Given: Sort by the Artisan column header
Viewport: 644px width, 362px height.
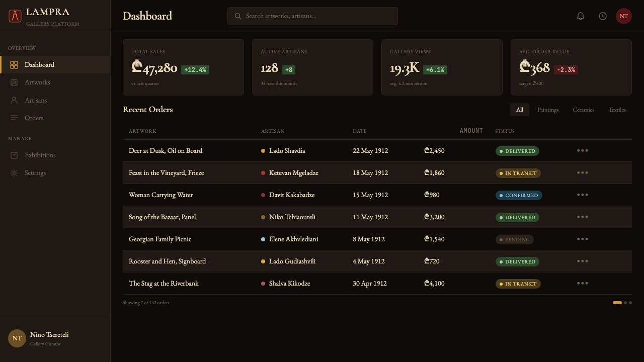Looking at the screenshot, I should pos(273,131).
